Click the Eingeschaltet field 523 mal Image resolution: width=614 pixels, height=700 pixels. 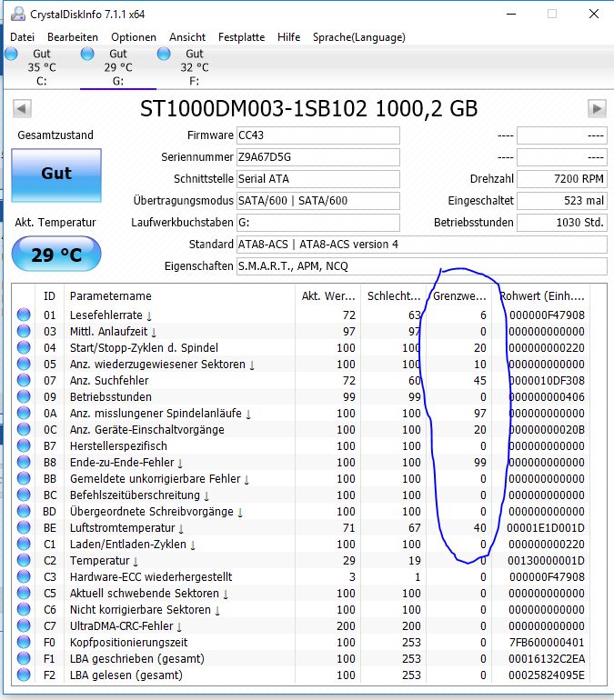562,201
